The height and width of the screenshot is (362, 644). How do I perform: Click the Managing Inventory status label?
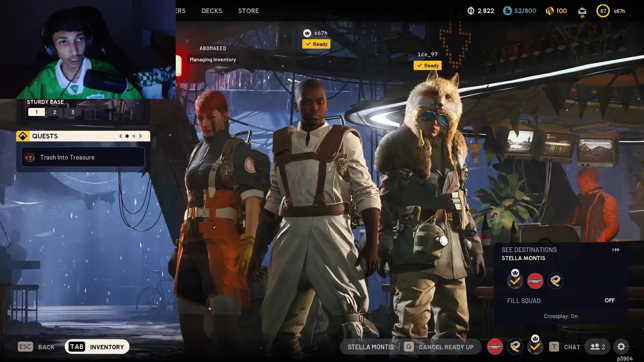(213, 59)
